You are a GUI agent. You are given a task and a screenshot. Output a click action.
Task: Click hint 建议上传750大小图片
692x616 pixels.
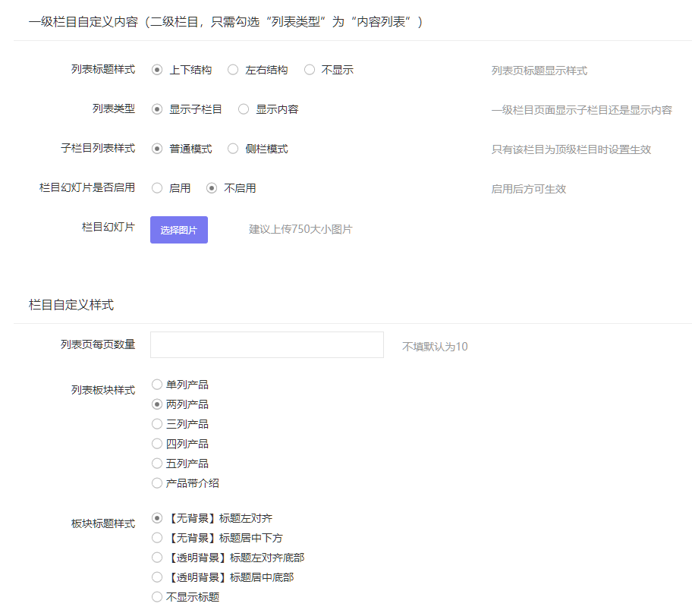tap(300, 229)
